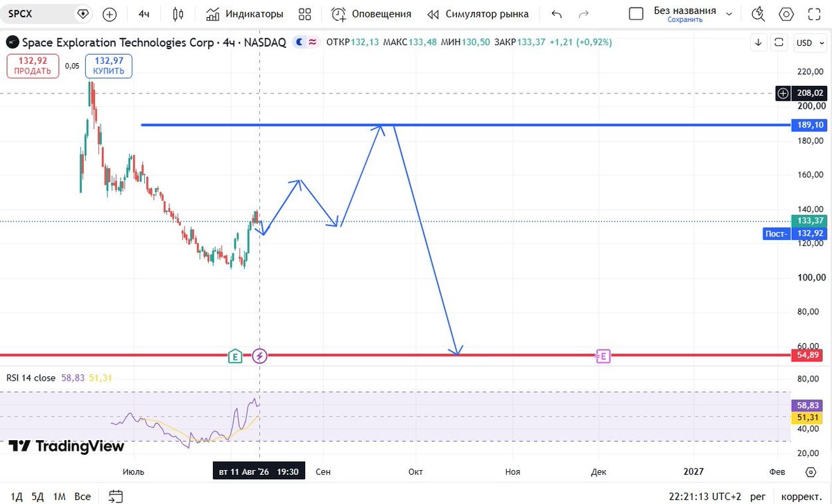The width and height of the screenshot is (832, 504).
Task: Toggle the рег session mode
Action: (759, 496)
